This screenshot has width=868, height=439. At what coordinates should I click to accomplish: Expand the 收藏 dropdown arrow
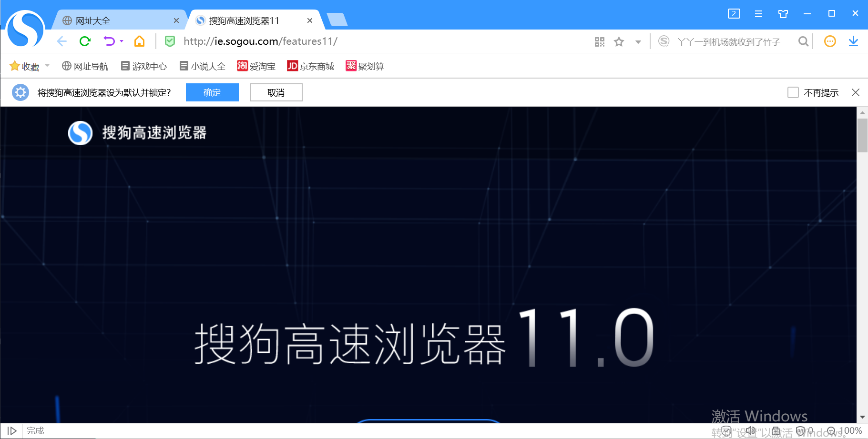[x=47, y=66]
